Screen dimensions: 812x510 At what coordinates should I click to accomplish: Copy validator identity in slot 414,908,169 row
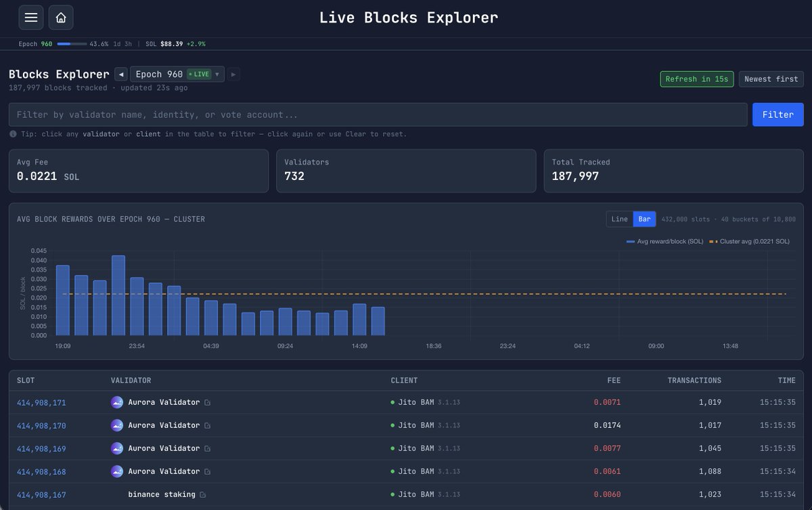point(207,449)
